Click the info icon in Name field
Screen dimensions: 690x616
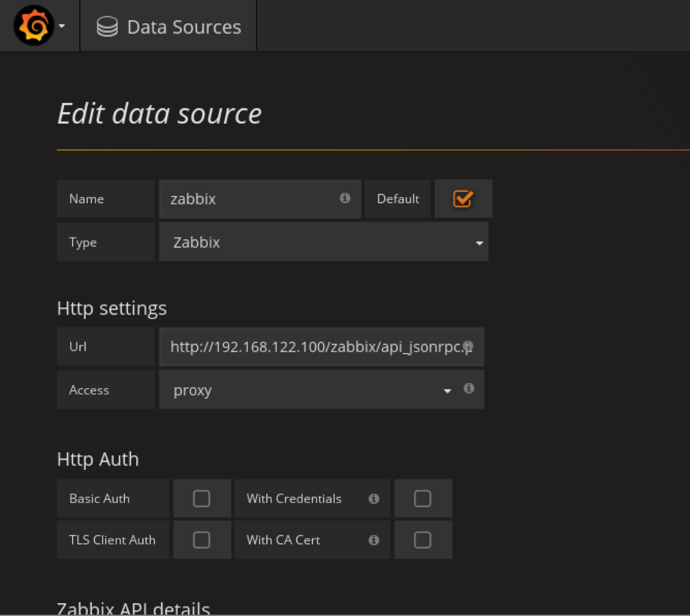click(345, 198)
